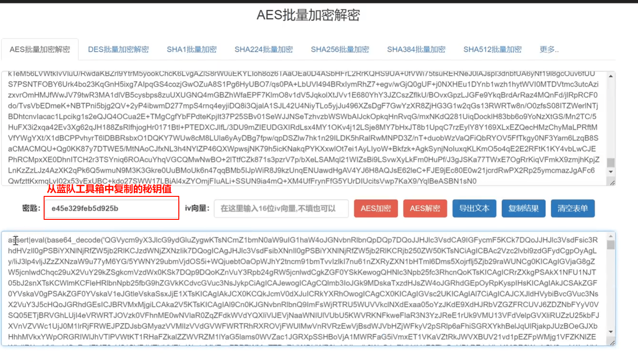
Task: Click the AES解密 button
Action: coord(425,208)
